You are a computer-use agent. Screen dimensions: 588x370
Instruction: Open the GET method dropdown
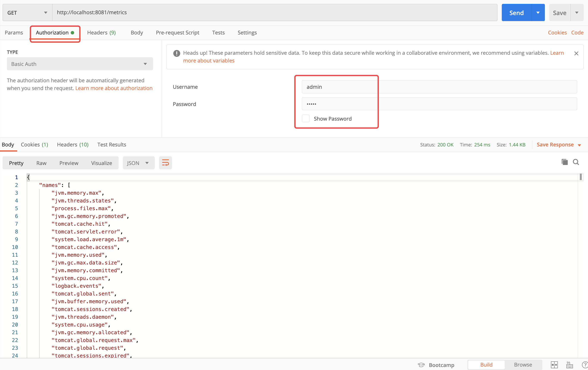coord(27,12)
